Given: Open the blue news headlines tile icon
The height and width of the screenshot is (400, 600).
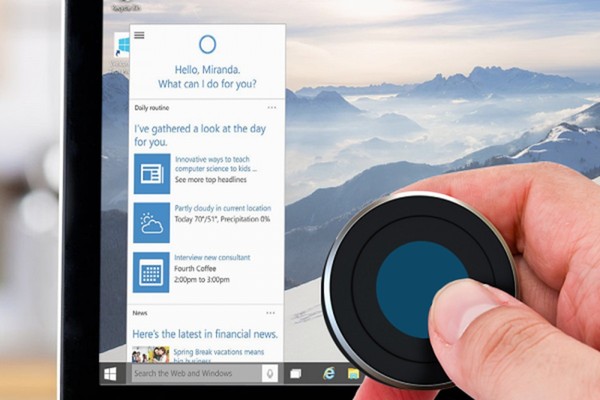Looking at the screenshot, I should [x=152, y=174].
